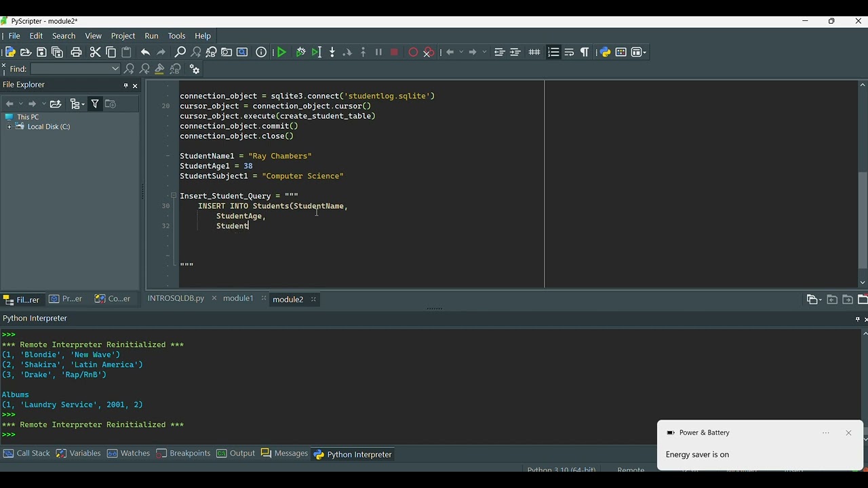Switch to the Messages panel tab

[284, 453]
